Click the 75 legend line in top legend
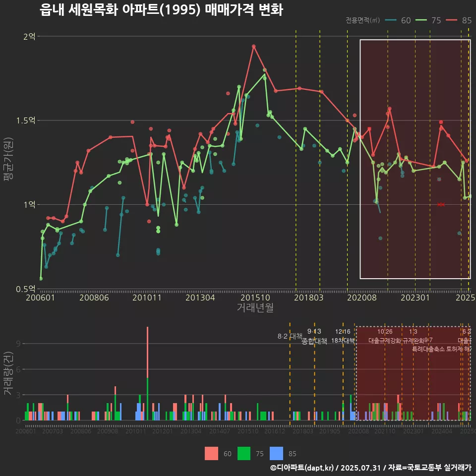The width and height of the screenshot is (476, 476). tap(421, 20)
